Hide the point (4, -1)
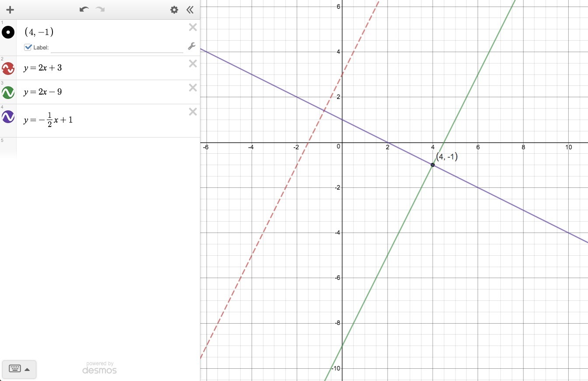 click(x=8, y=32)
